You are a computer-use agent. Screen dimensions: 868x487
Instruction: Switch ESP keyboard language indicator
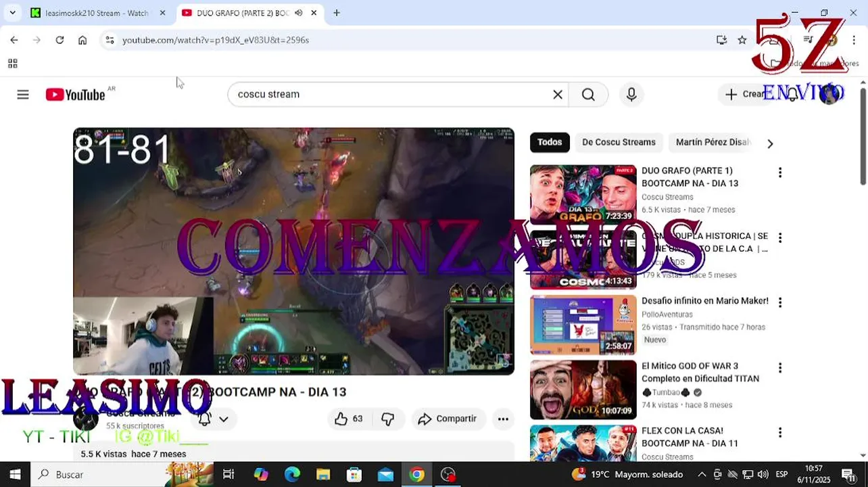781,474
